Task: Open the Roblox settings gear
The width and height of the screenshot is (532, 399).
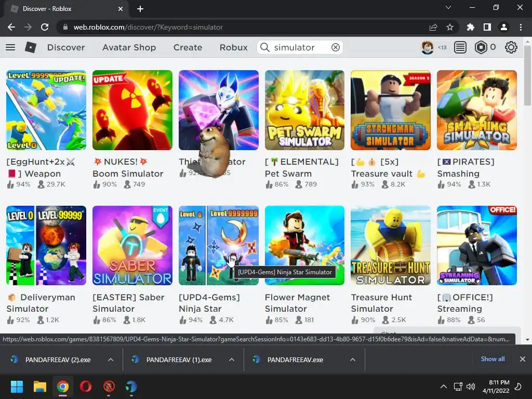Action: pyautogui.click(x=511, y=47)
